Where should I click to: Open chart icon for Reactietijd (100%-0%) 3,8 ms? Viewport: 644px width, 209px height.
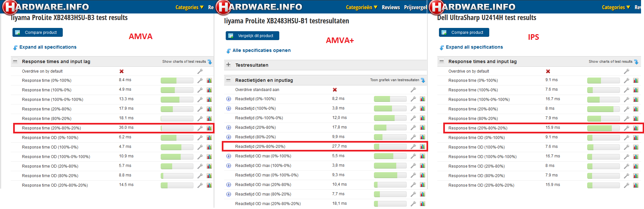pyautogui.click(x=423, y=108)
